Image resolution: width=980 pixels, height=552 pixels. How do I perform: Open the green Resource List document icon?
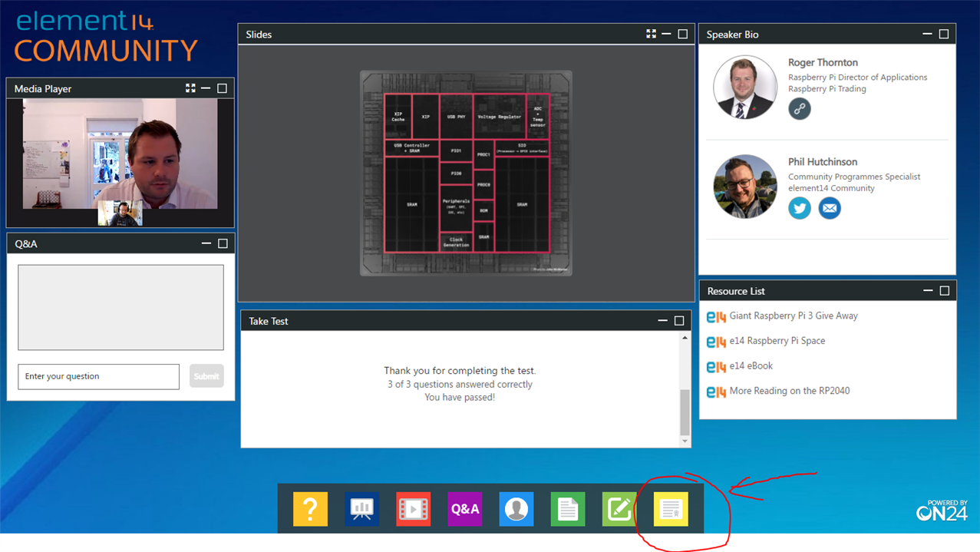coord(567,509)
